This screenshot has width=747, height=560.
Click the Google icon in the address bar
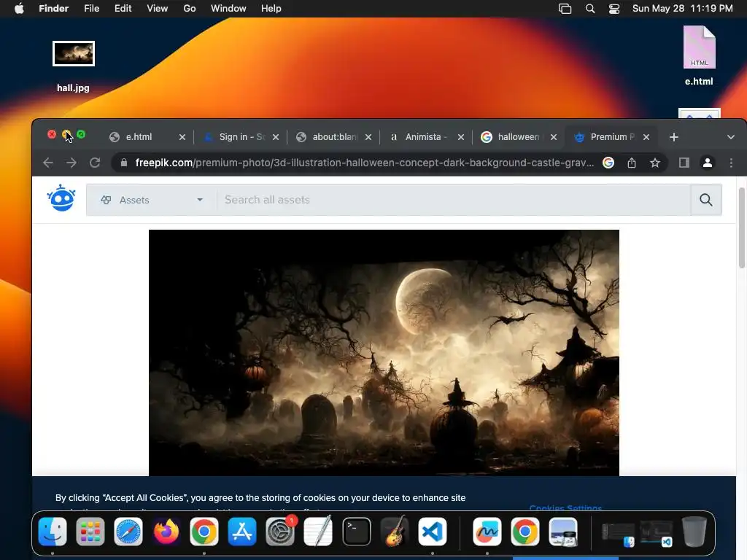pos(608,163)
